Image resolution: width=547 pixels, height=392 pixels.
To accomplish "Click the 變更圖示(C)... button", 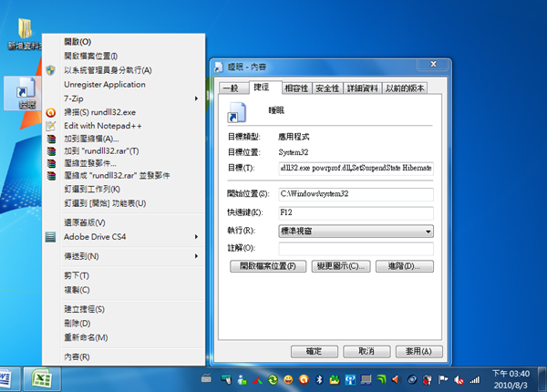I will tap(341, 266).
